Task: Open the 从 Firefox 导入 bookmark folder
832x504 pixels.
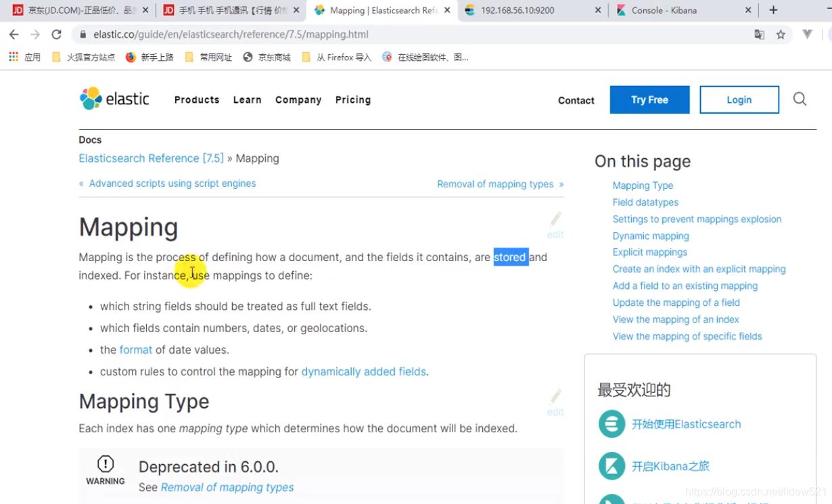Action: point(336,58)
